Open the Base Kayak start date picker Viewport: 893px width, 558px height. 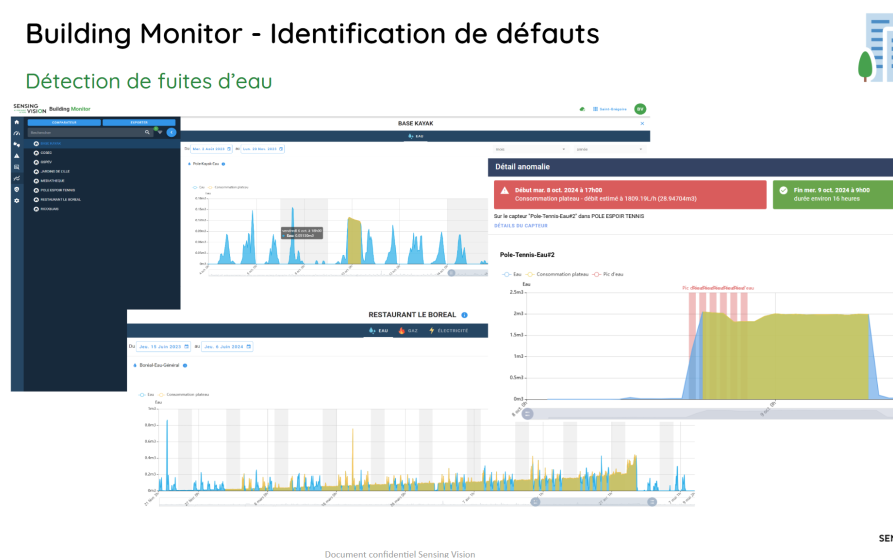pyautogui.click(x=211, y=149)
